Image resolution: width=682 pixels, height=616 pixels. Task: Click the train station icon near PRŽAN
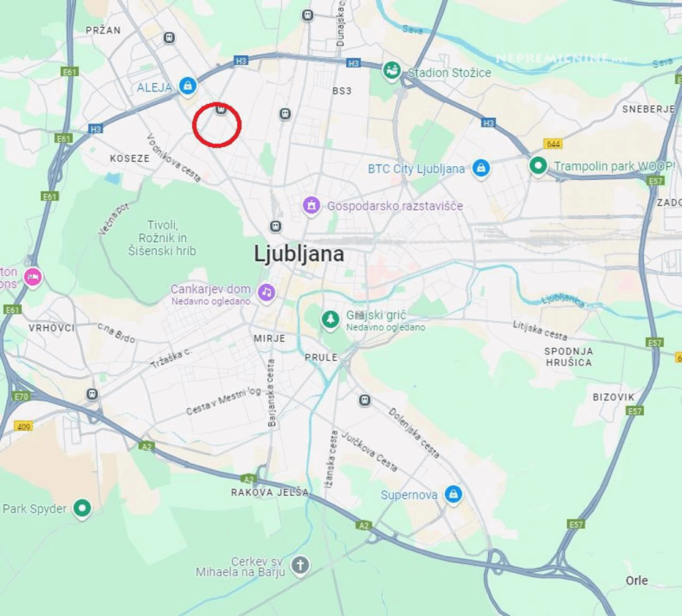click(170, 38)
